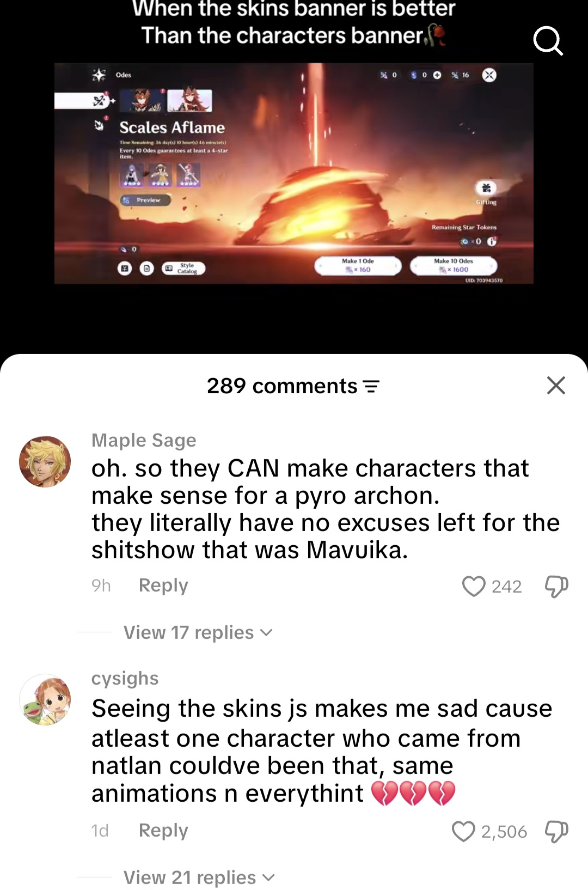588x890 pixels.
Task: Dislike Maple Sage's comment
Action: point(556,586)
